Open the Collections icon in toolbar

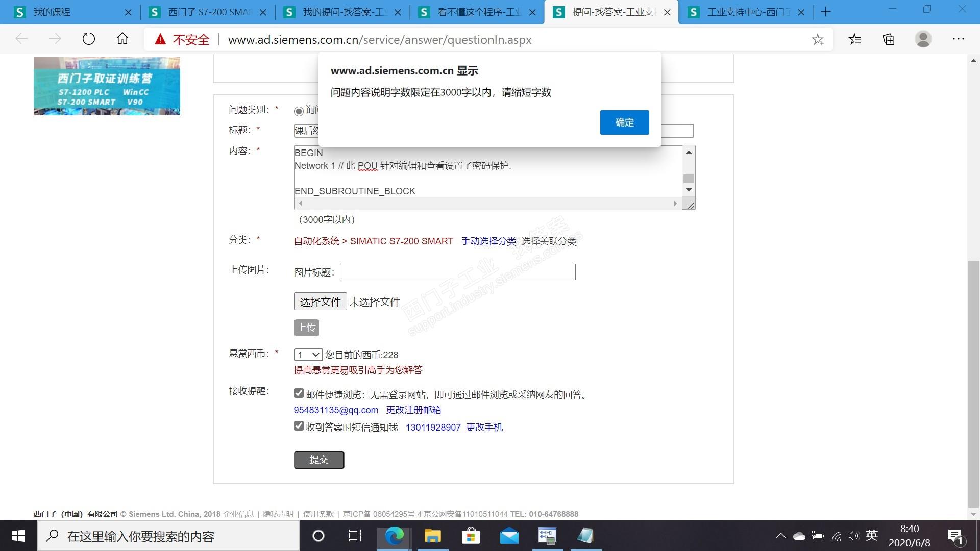click(889, 39)
